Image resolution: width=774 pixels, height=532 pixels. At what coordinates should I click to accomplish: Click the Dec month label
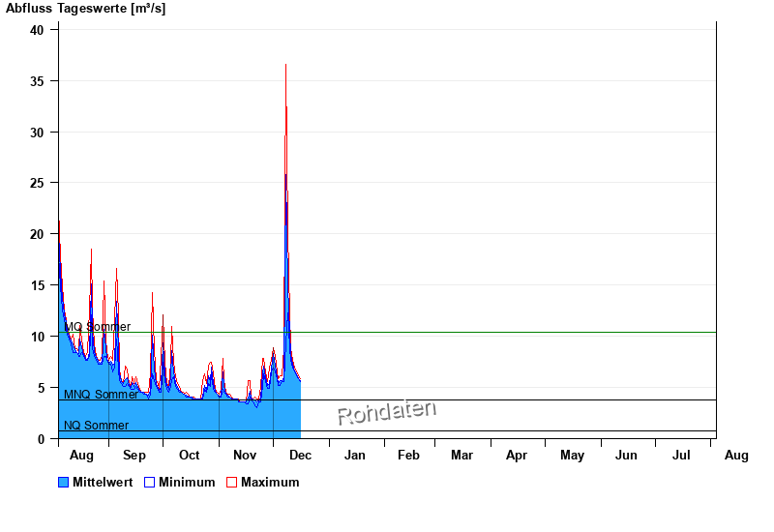click(301, 455)
